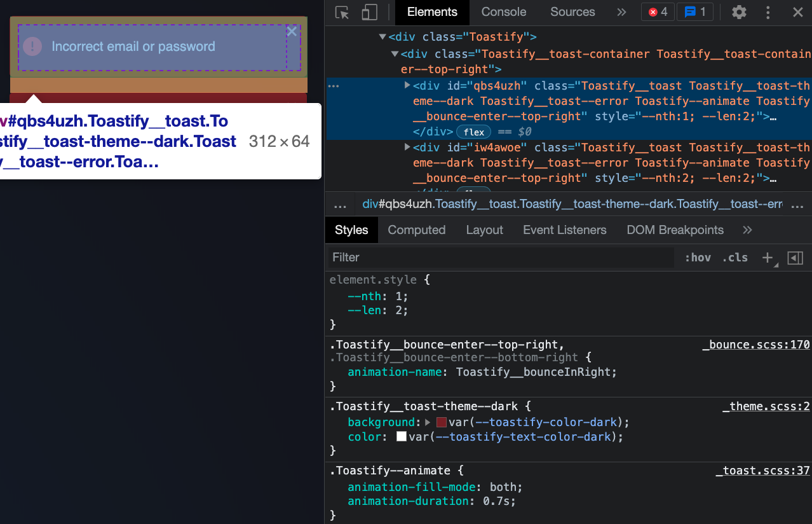812x524 pixels.
Task: Close the DevTools panel
Action: pos(798,12)
